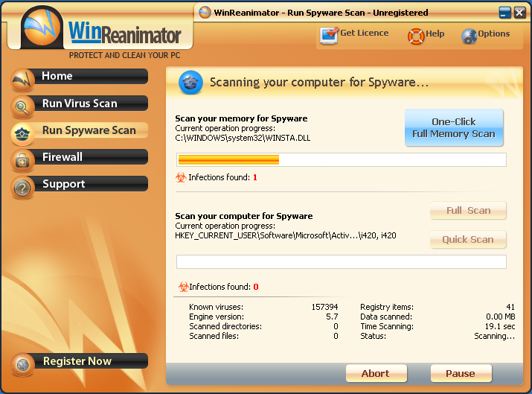Click the computer scan empty progress bar
This screenshot has width=532, height=394.
tap(341, 261)
